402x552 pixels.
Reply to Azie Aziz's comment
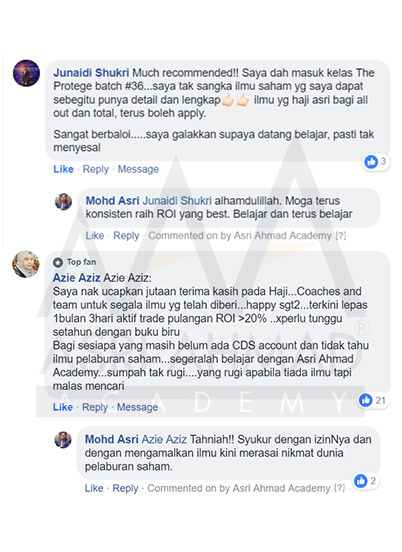[x=95, y=407]
